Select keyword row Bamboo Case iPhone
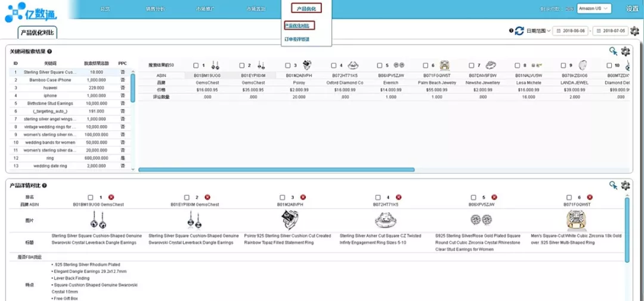The width and height of the screenshot is (644, 301). (70, 80)
